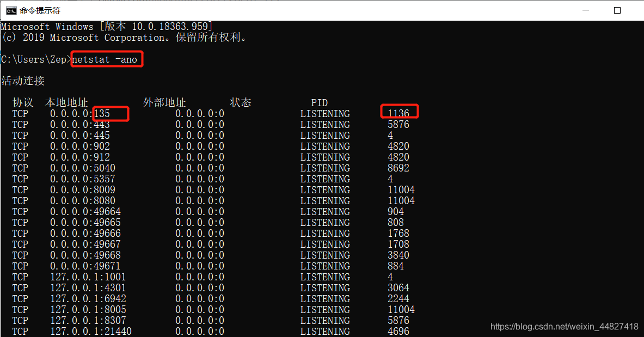Click PID 4 in the 0.0.0.0:5357 row
Viewport: 644px width, 337px height.
[390, 179]
